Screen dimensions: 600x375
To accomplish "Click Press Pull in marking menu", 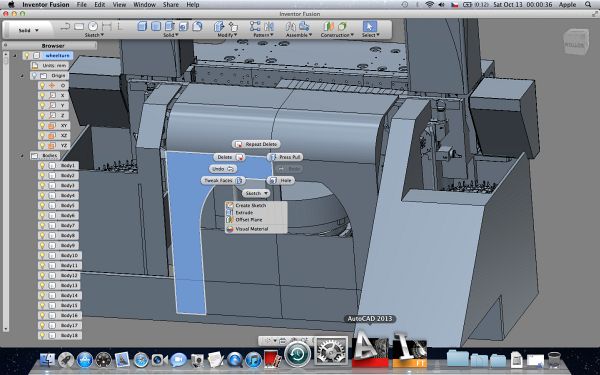I will pos(285,157).
